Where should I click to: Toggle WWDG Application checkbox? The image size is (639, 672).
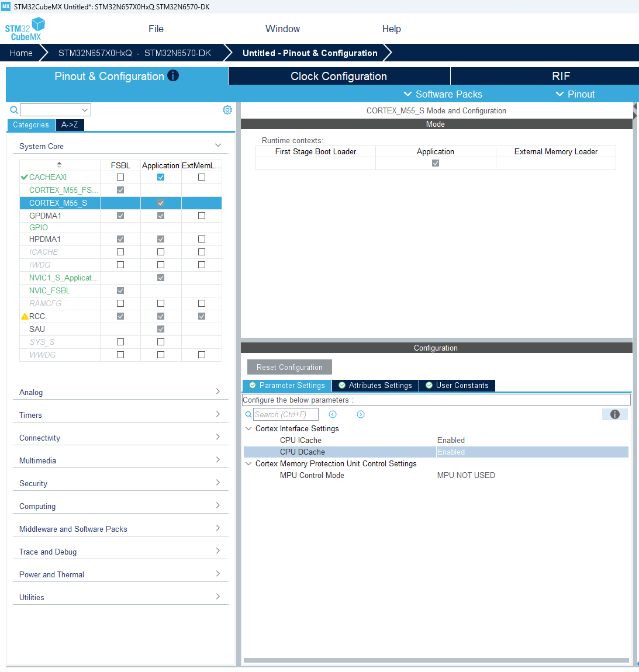[161, 355]
